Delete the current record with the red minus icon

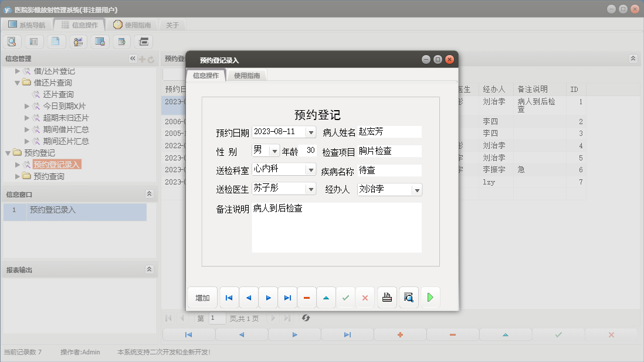307,297
